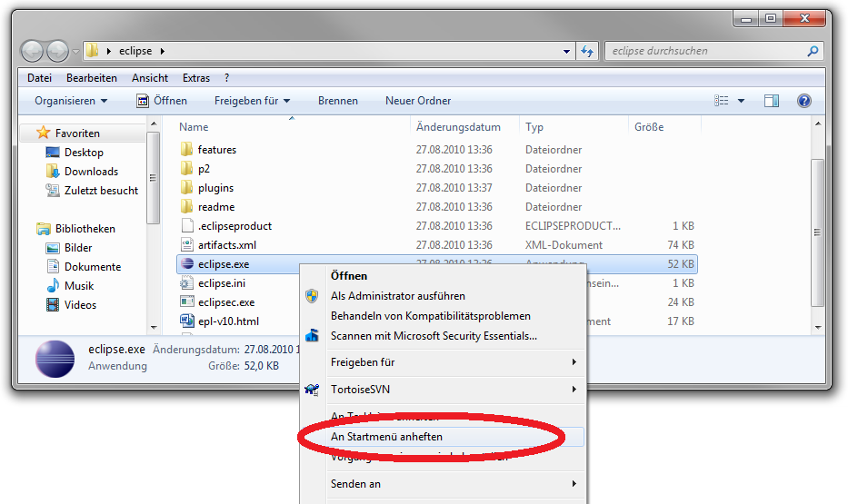Click the back navigation arrow
The image size is (848, 504).
point(33,51)
